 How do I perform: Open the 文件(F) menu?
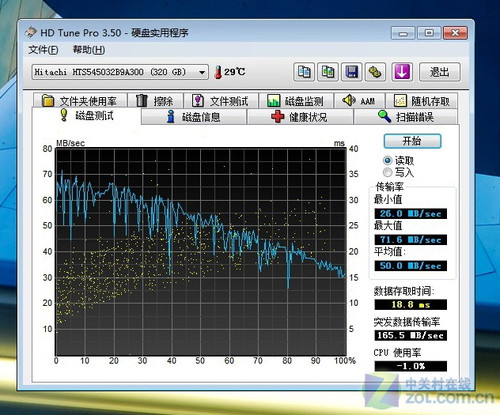[x=43, y=50]
